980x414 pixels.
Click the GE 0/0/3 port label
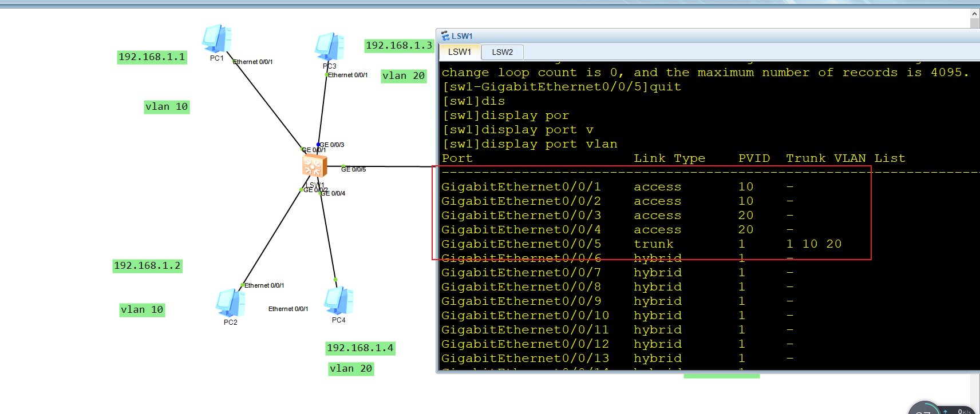332,145
